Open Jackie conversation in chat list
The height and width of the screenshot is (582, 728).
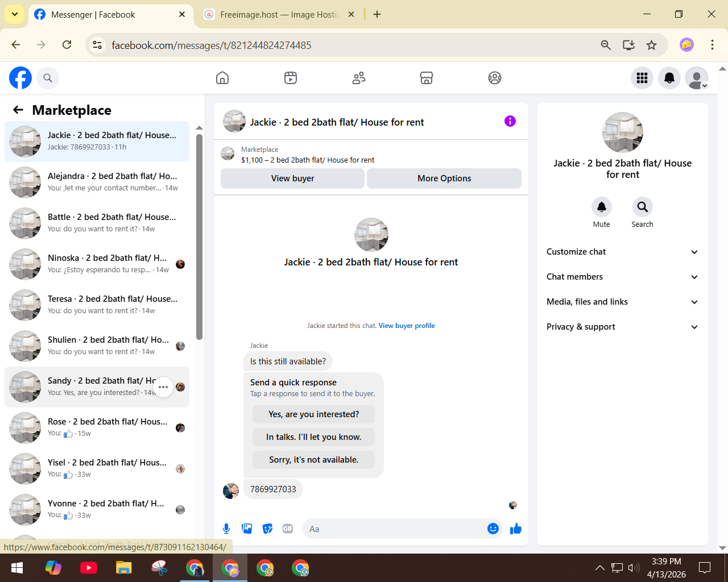[x=97, y=142]
